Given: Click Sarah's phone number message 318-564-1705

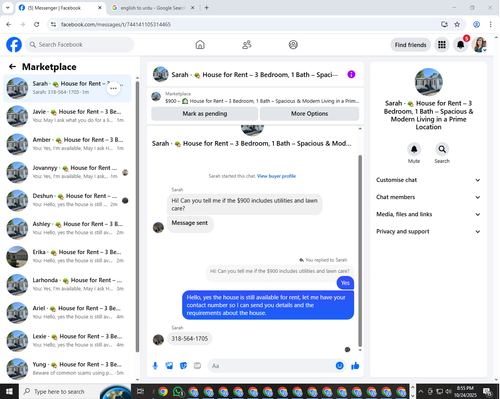Looking at the screenshot, I should pos(189,339).
